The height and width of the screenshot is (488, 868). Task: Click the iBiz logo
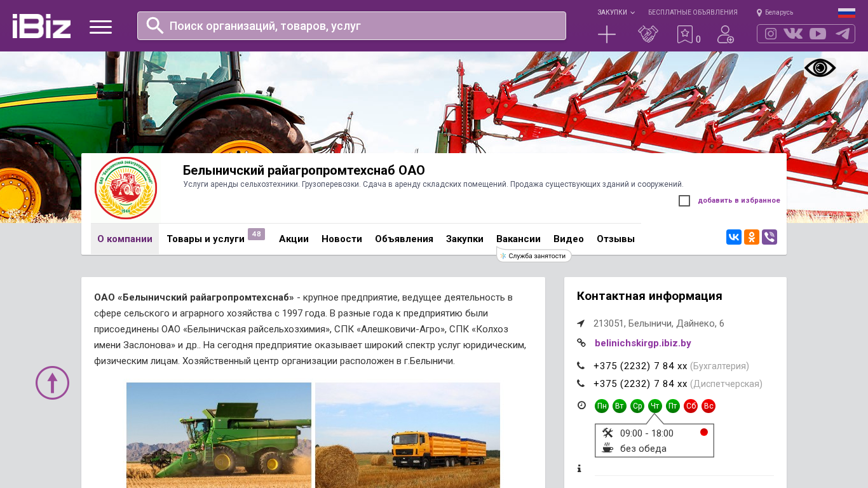point(41,26)
